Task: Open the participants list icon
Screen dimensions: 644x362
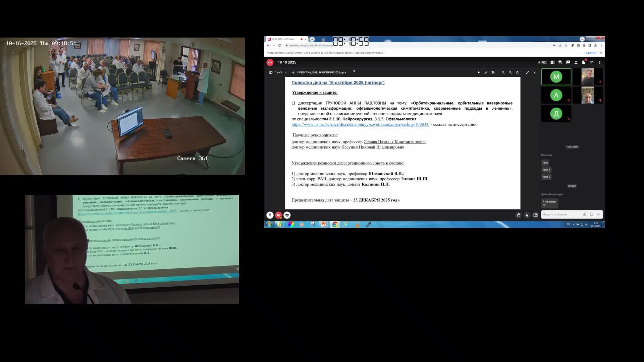Action: pos(576,62)
